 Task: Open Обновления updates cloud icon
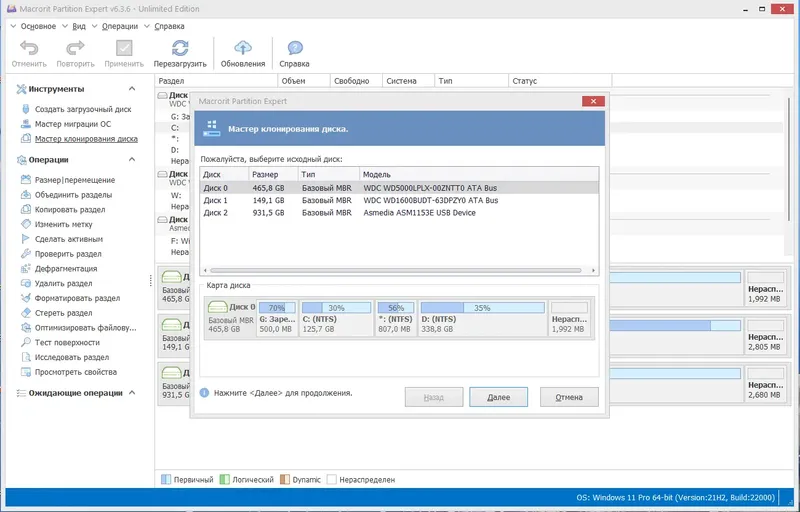point(243,48)
